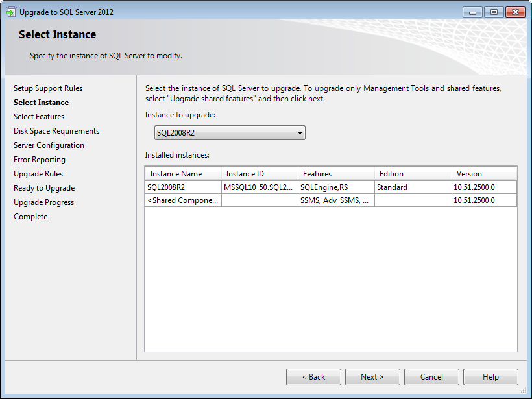This screenshot has width=532, height=399.
Task: Click the MSSQL10_50.SQL2... instance ID cell
Action: click(x=260, y=187)
